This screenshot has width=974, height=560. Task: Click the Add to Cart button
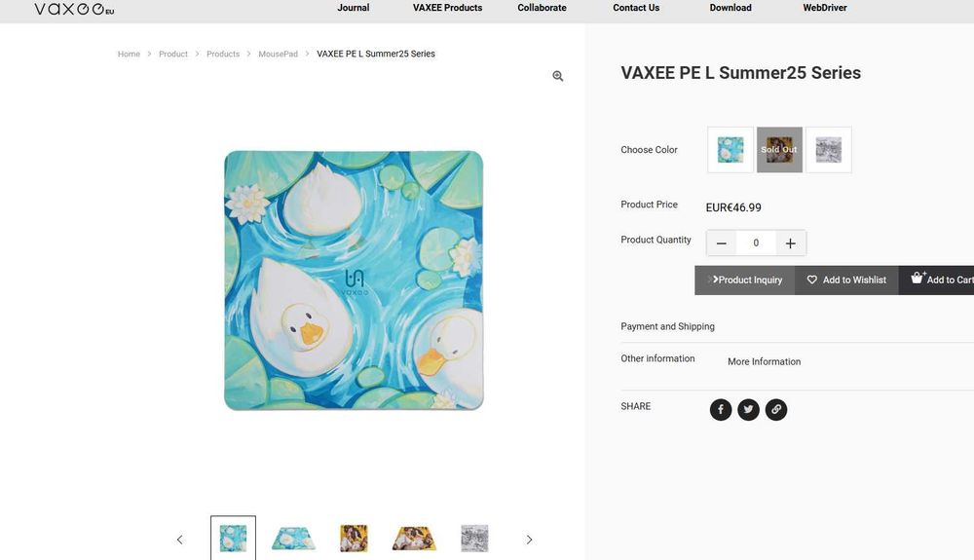click(937, 280)
